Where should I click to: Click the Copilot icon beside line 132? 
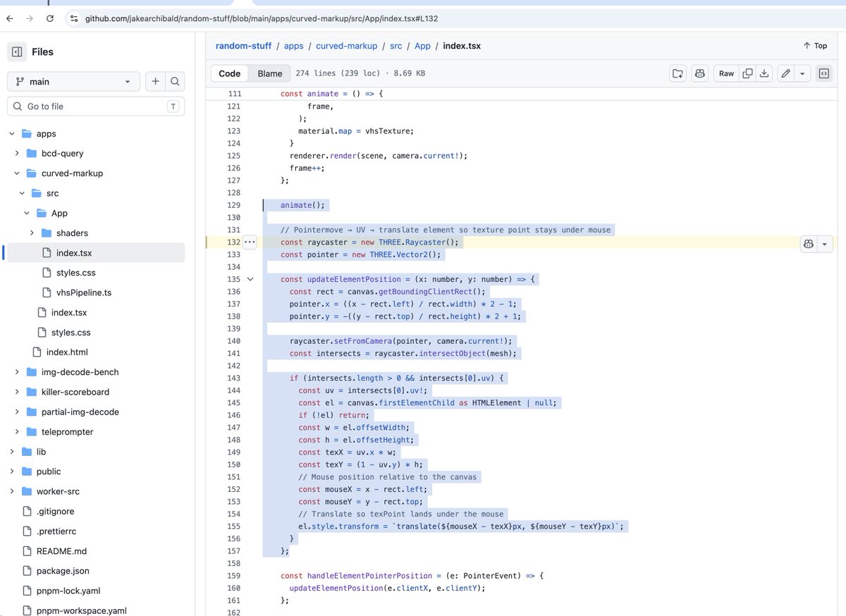tap(809, 244)
